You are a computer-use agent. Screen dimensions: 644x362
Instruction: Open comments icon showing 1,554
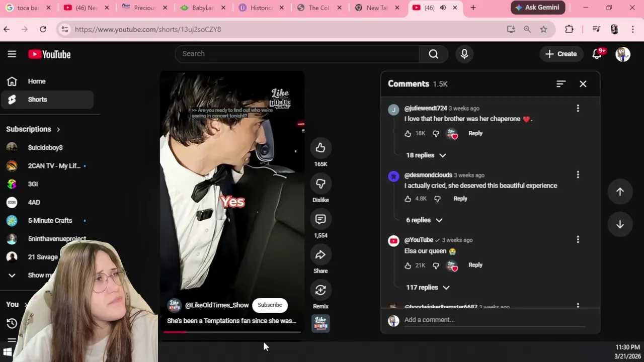tap(320, 219)
